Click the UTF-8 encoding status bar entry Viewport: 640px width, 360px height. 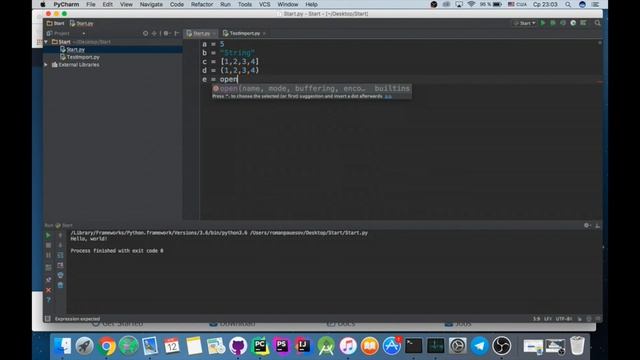(x=564, y=319)
